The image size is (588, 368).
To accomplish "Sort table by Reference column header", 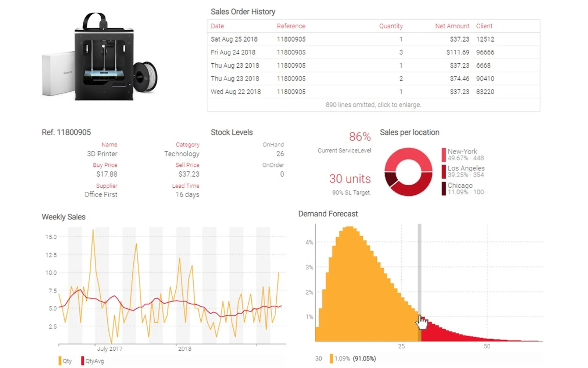I will click(291, 26).
